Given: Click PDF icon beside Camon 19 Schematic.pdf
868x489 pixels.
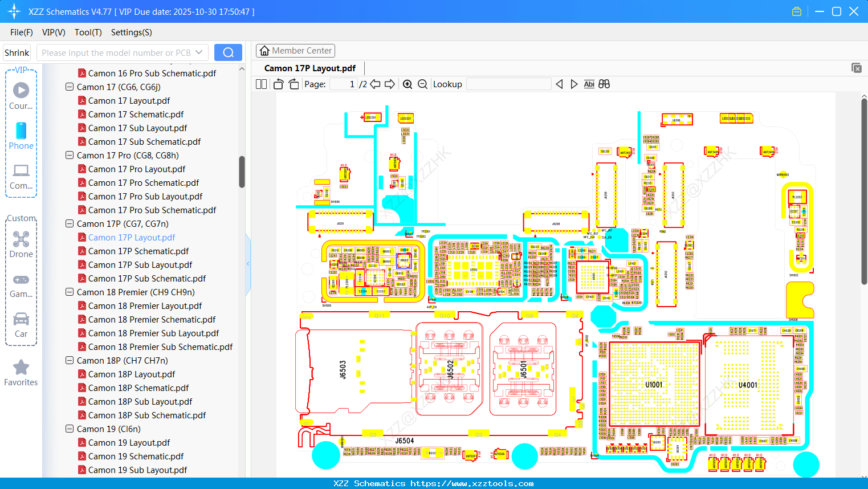Looking at the screenshot, I should (82, 457).
